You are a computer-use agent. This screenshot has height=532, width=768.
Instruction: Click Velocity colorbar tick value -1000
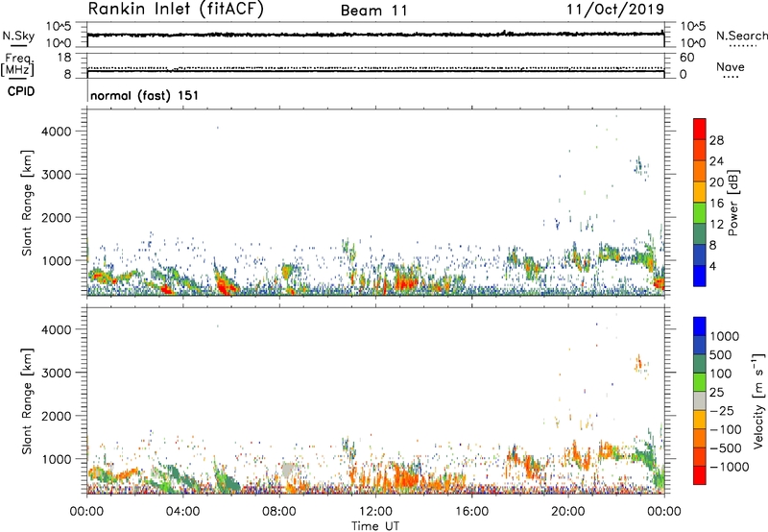[729, 467]
